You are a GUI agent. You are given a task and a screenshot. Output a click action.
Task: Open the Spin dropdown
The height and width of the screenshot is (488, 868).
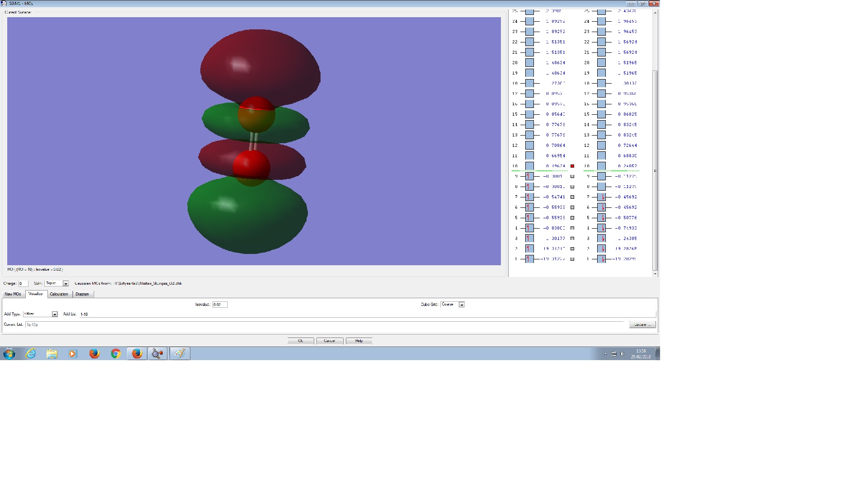[x=66, y=283]
